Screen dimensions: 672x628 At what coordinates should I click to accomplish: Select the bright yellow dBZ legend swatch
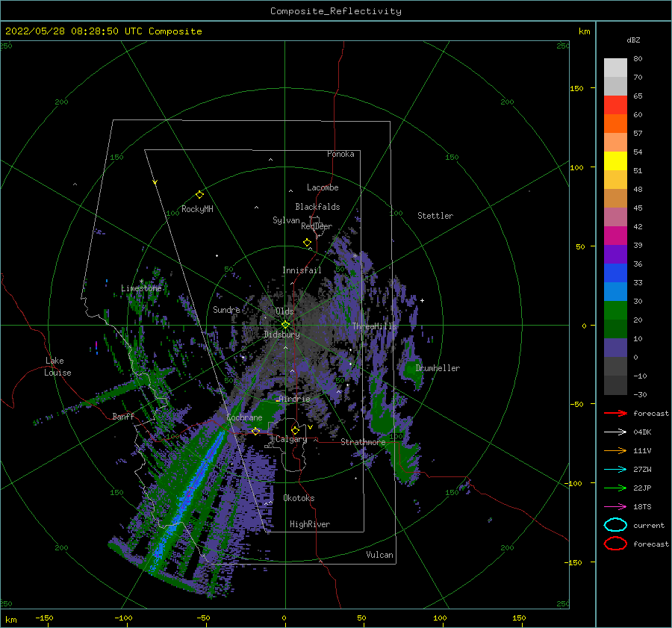click(615, 161)
